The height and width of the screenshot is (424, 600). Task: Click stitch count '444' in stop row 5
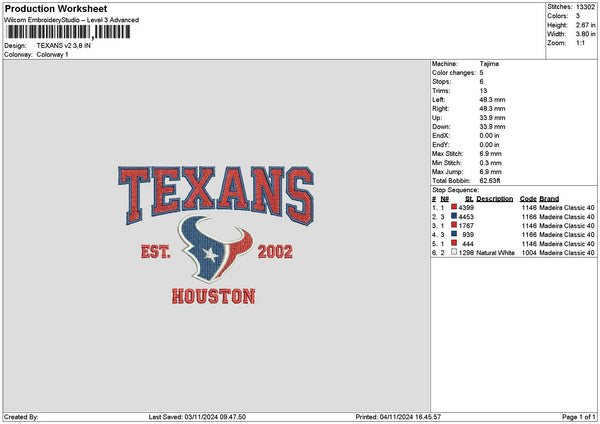468,244
